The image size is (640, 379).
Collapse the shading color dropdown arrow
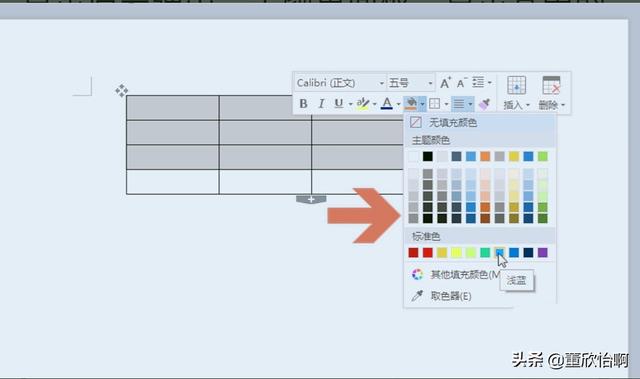point(422,104)
